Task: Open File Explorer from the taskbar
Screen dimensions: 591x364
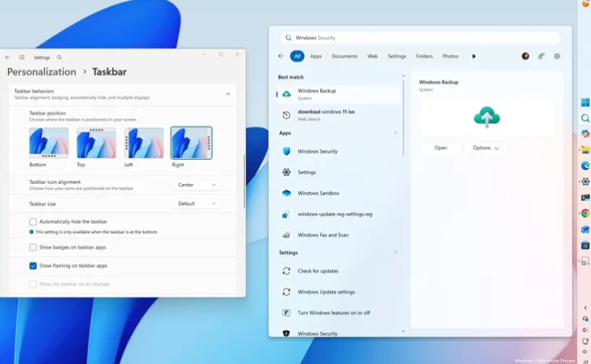Action: click(585, 150)
